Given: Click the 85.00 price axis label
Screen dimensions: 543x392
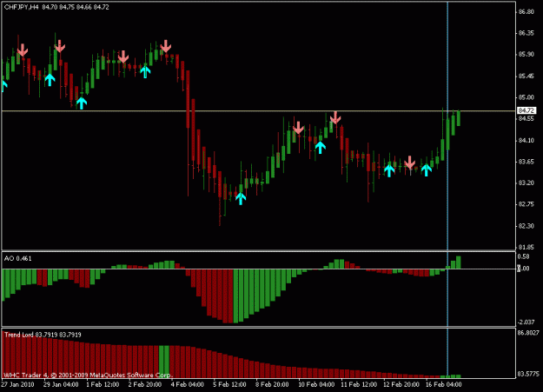Looking at the screenshot, I should [526, 97].
